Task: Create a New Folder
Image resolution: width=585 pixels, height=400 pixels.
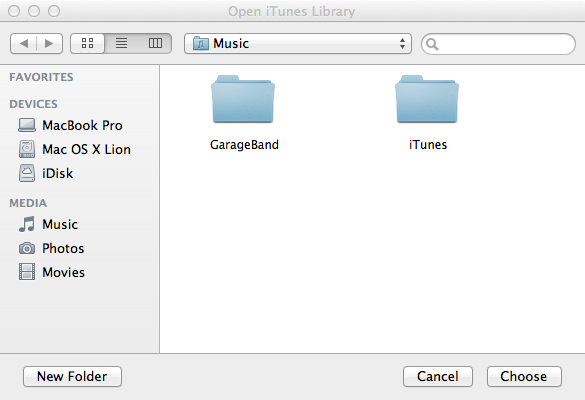Action: (x=72, y=376)
